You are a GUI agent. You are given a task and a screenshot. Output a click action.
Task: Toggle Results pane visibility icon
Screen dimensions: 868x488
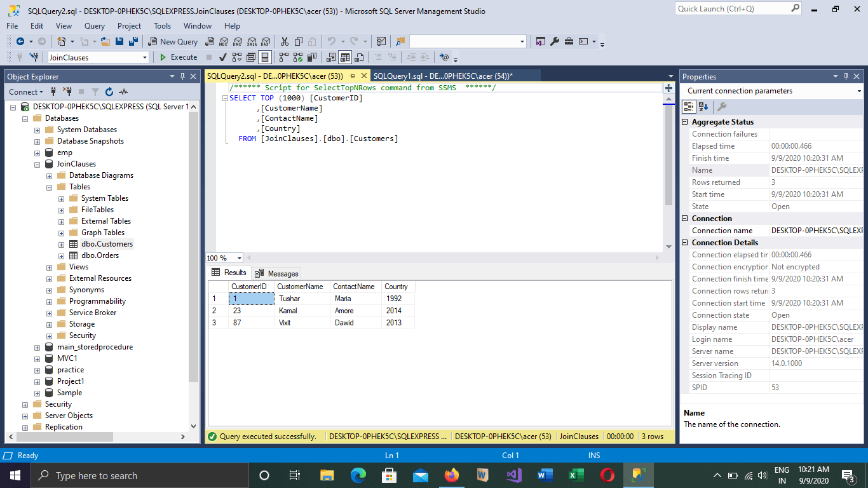tap(266, 57)
